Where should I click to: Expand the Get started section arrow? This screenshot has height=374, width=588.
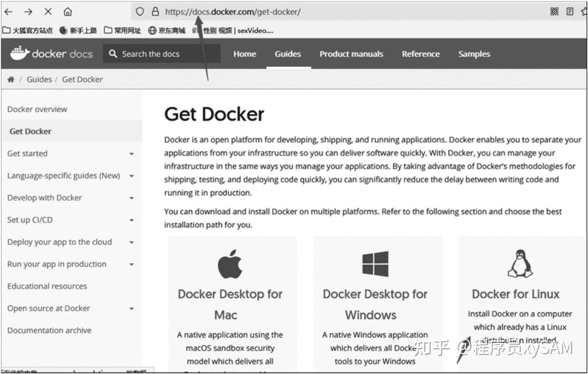(x=131, y=154)
